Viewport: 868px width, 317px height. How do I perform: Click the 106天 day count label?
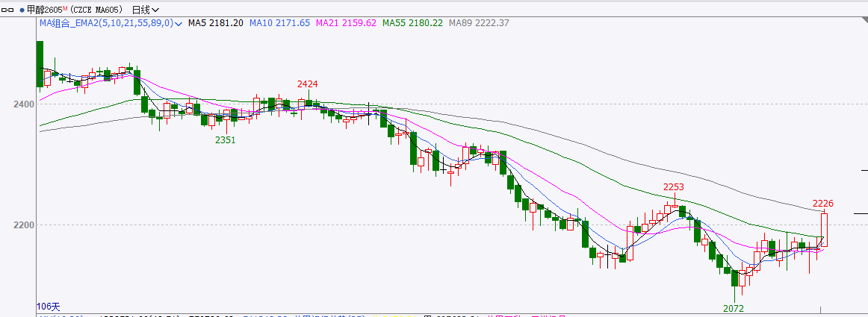(48, 307)
